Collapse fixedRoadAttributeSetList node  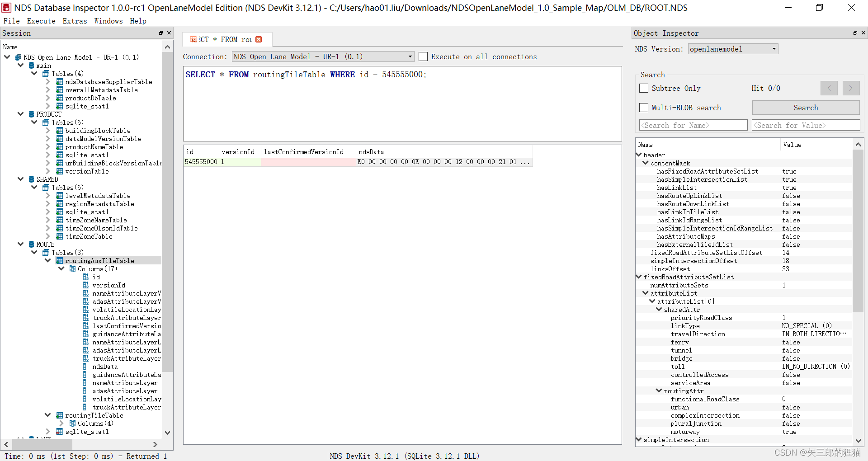[x=639, y=277]
